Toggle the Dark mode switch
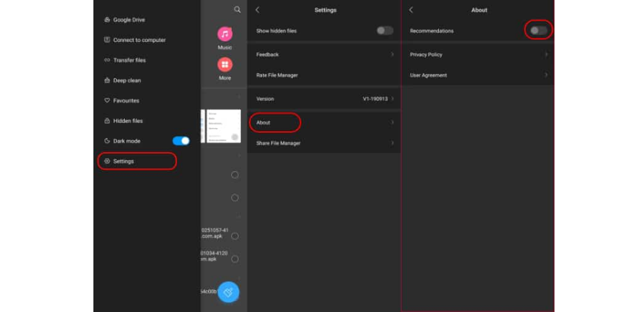 click(x=181, y=141)
